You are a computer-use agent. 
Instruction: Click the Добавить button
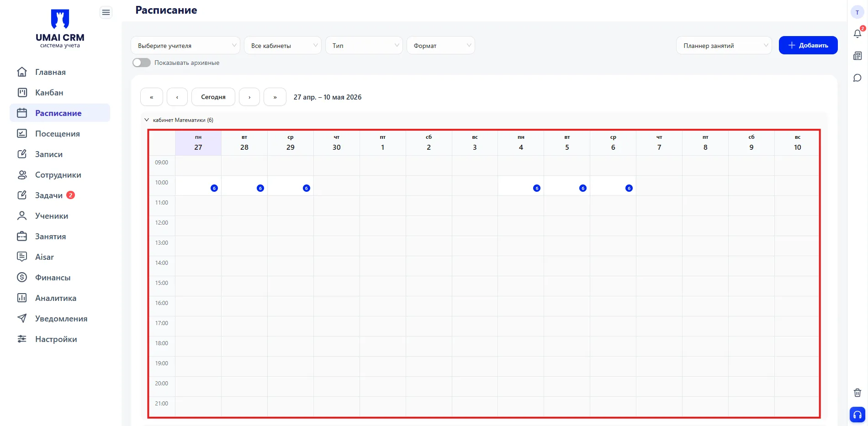tap(808, 45)
